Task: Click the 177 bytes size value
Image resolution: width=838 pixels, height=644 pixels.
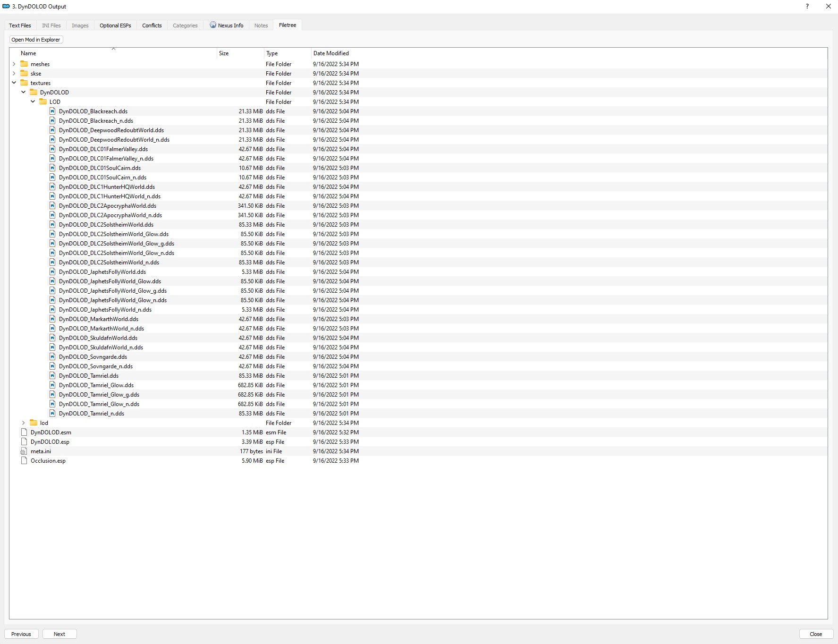Action: (x=251, y=451)
